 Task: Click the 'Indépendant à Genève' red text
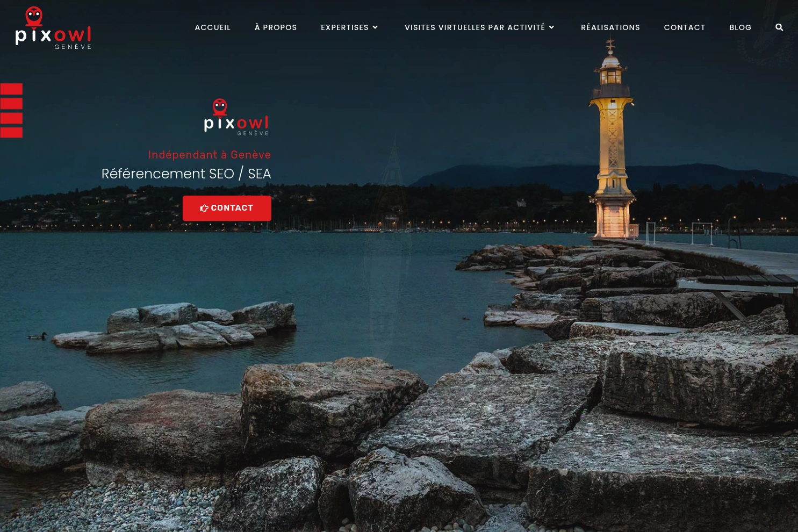point(210,155)
